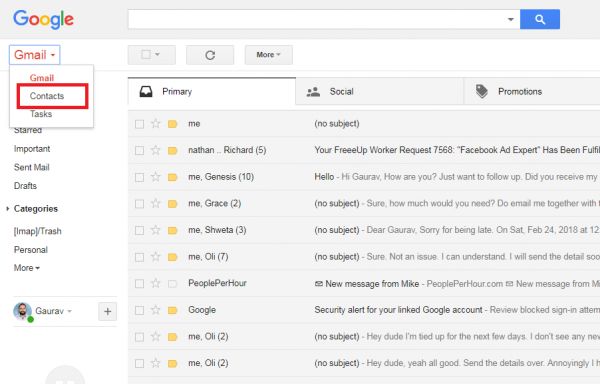
Task: Click the plus button beside Gaurav
Action: (108, 311)
